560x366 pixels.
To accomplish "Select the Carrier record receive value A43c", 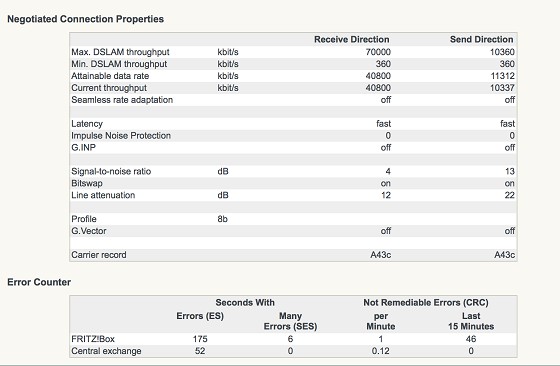I will click(381, 255).
